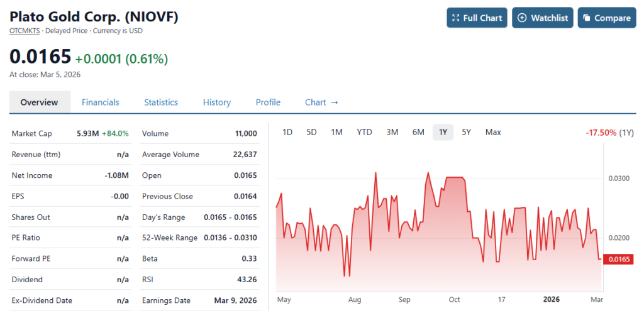
Task: Click the red 0.0165 price label on chart
Action: coord(618,258)
